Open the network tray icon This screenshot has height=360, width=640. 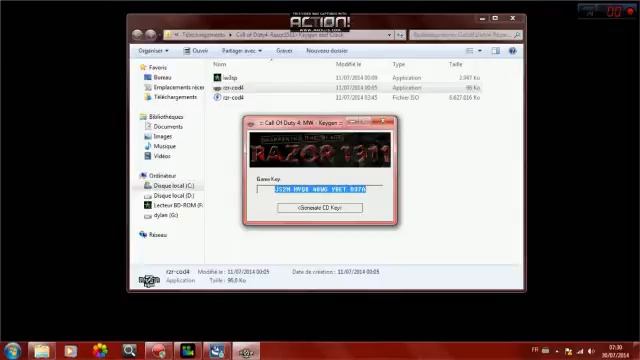(x=580, y=351)
